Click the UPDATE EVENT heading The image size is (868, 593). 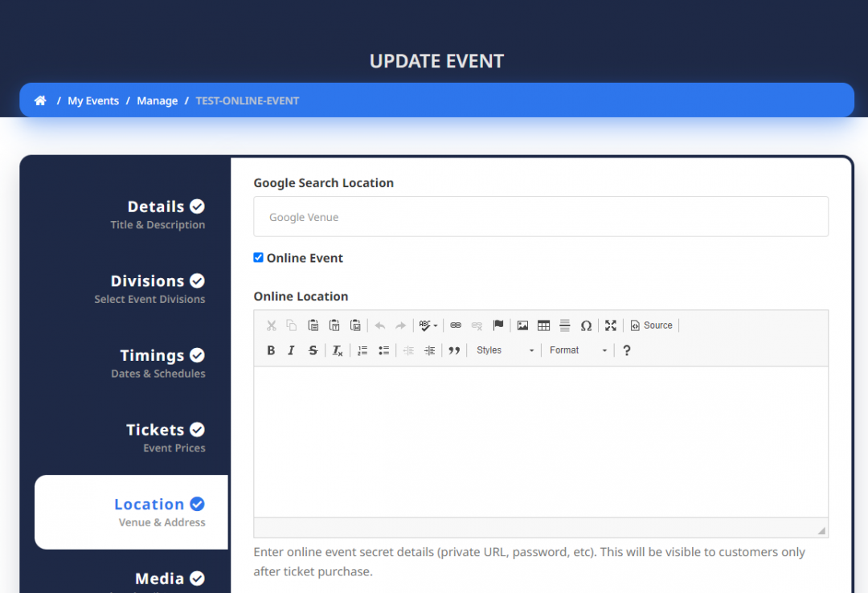tap(436, 61)
